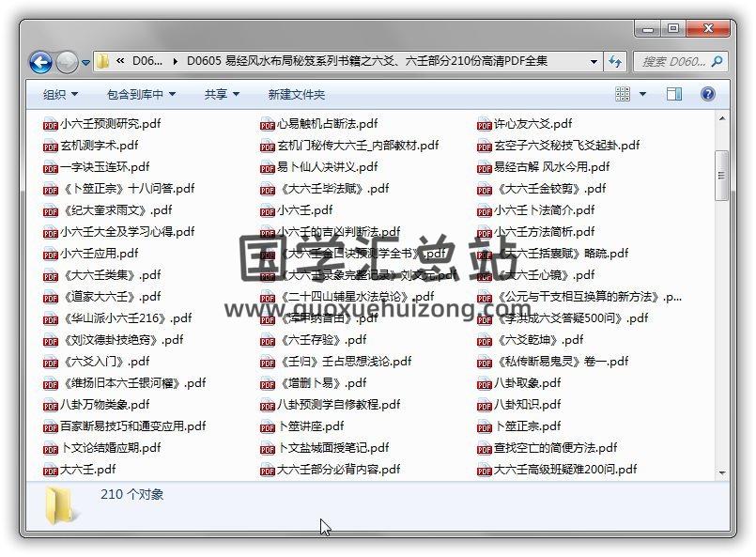Image resolution: width=756 pixels, height=557 pixels.
Task: Select the PDF icon of 一字诀玉连环.pdf
Action: point(50,168)
